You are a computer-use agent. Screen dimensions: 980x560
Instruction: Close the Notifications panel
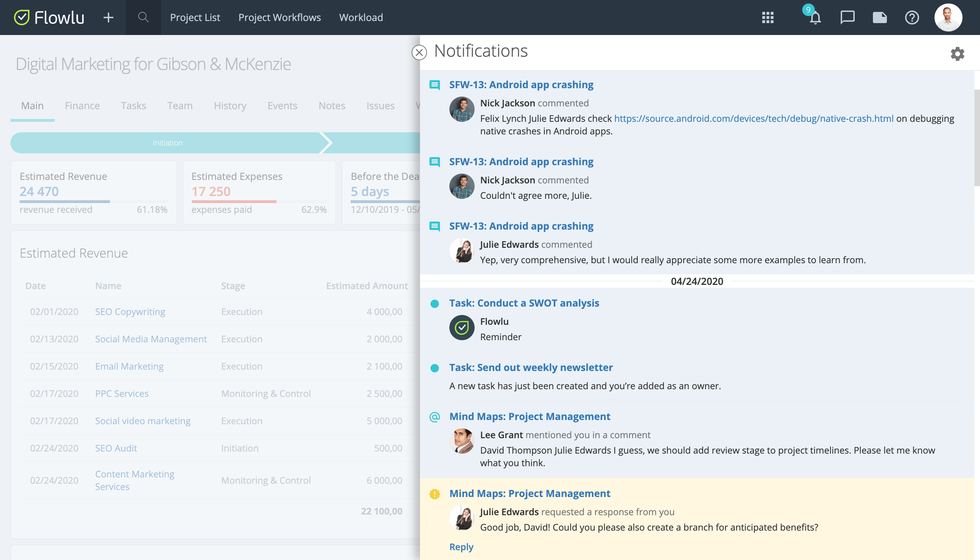(x=419, y=52)
